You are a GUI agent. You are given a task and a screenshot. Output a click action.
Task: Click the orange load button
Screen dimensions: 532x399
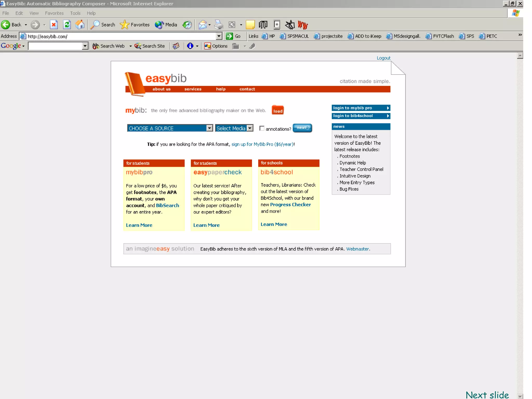(277, 111)
